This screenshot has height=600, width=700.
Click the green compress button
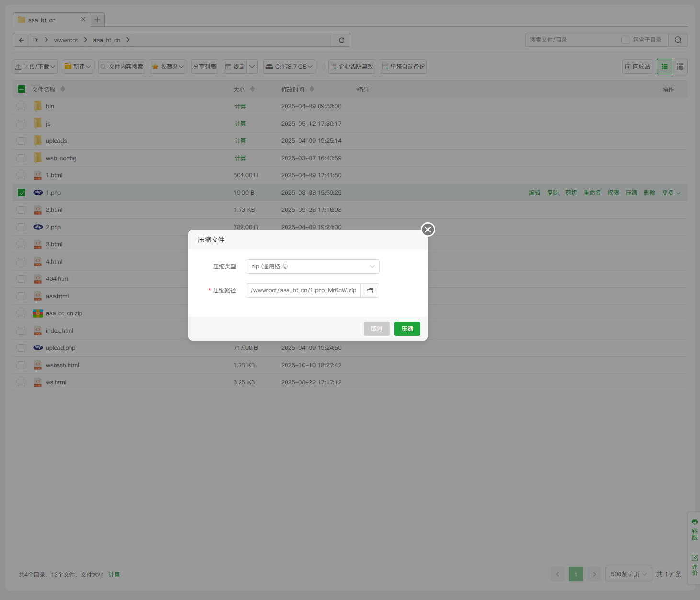coord(407,329)
